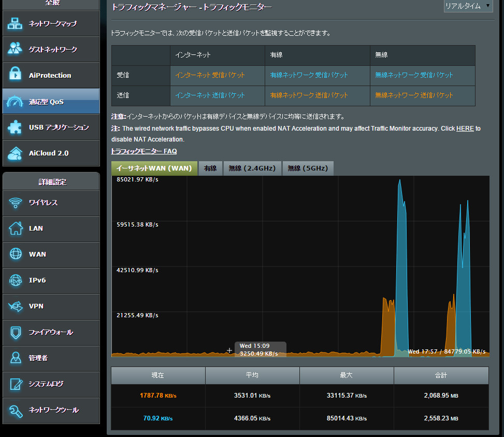Select the 適応型 QoS gauge icon
Screen dimensions: 504x437
click(x=15, y=102)
